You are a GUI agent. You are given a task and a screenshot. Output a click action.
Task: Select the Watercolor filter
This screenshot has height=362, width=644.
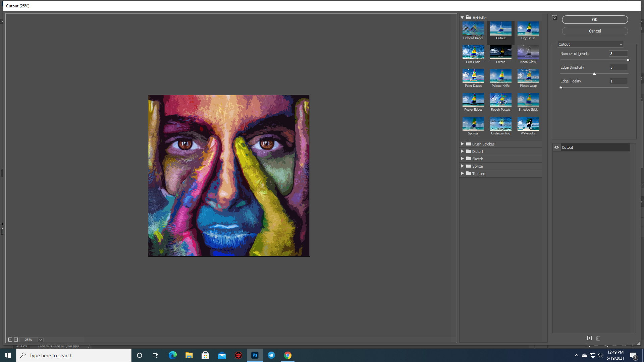tap(528, 126)
